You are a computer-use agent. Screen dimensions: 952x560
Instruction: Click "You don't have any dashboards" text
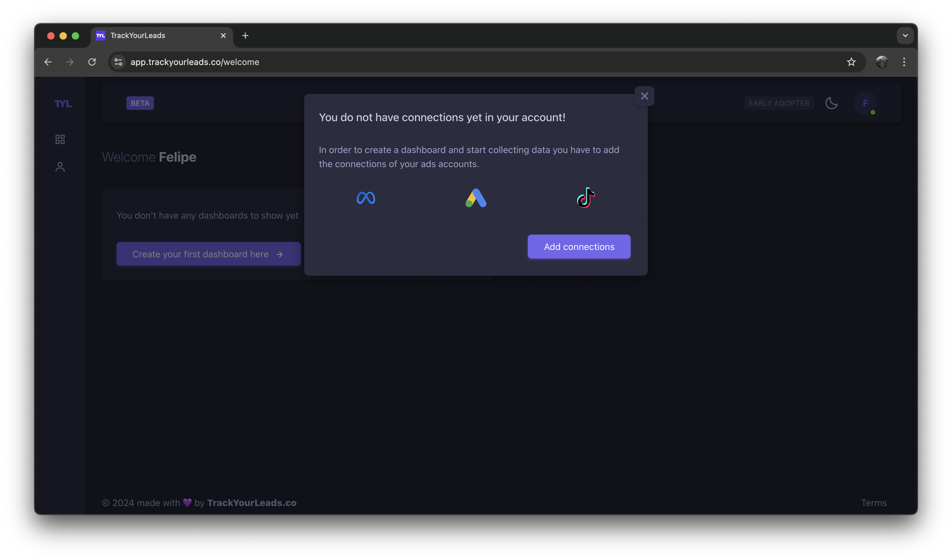pos(207,215)
